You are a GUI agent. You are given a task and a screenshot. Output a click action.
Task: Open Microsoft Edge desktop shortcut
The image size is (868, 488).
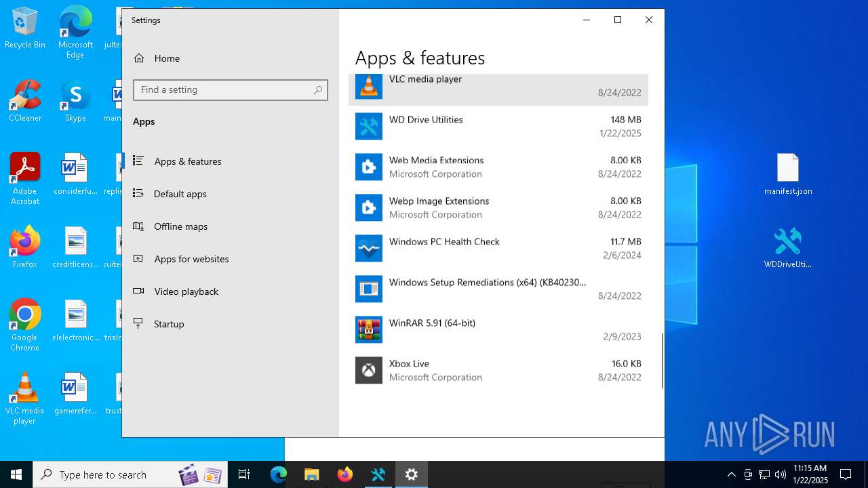(75, 33)
